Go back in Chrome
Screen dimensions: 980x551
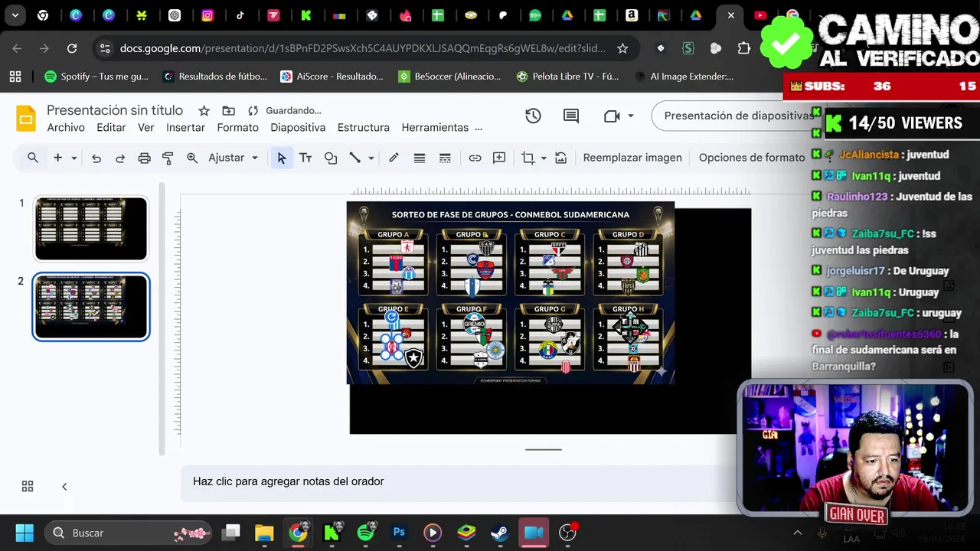click(17, 48)
